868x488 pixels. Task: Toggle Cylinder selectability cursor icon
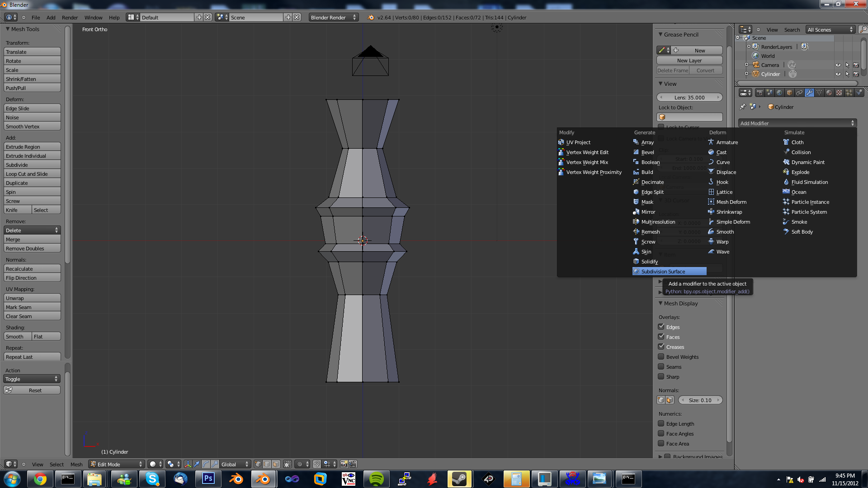(847, 74)
